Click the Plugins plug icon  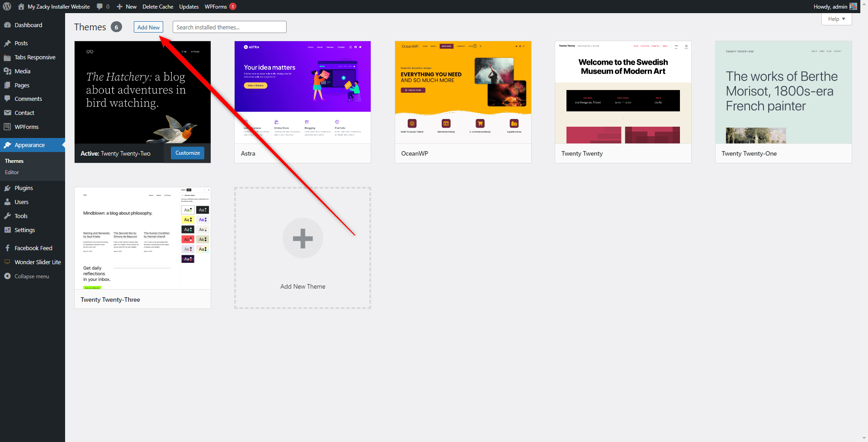(7, 188)
